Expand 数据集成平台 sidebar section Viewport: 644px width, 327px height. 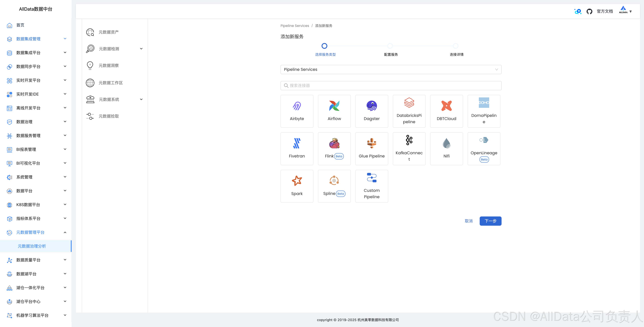[x=36, y=53]
